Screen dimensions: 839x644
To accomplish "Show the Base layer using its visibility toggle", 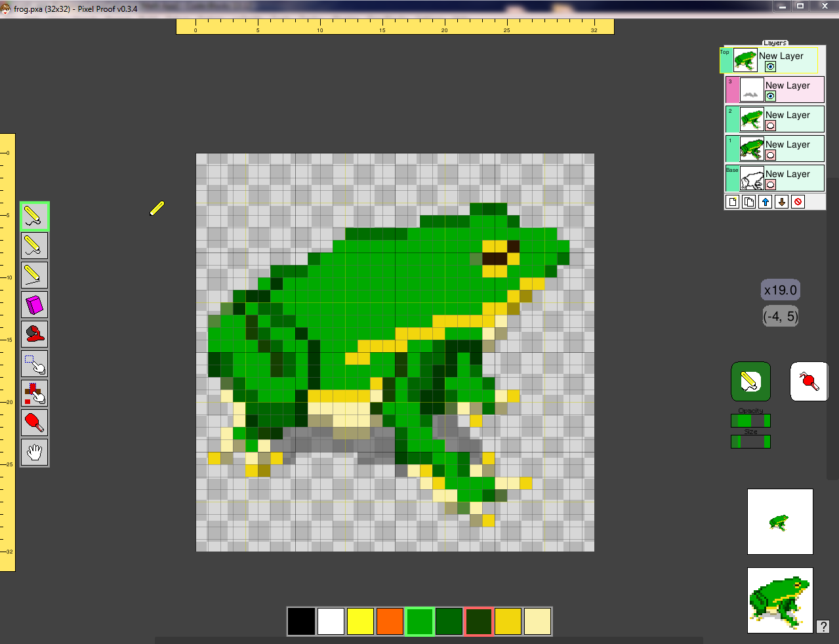I will pos(770,185).
